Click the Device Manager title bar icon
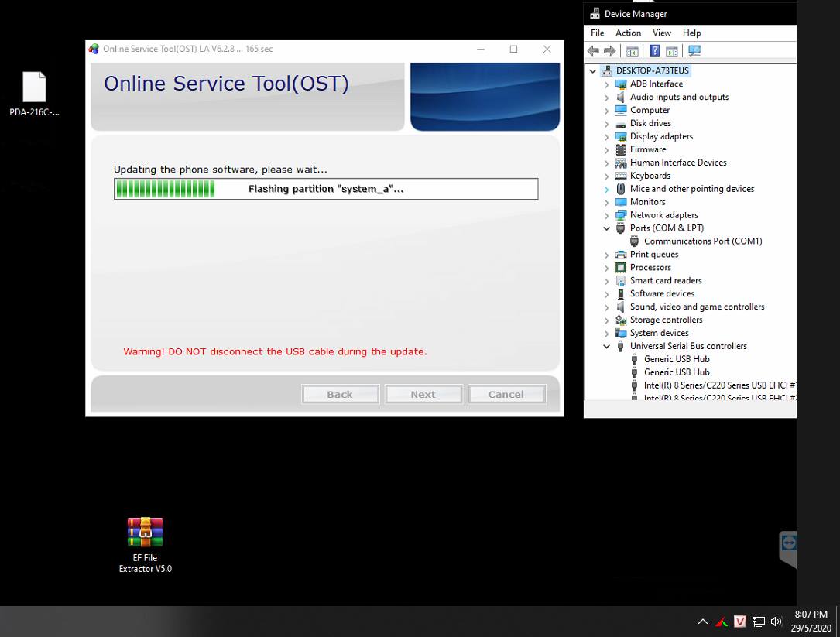This screenshot has width=840, height=637. pyautogui.click(x=595, y=14)
